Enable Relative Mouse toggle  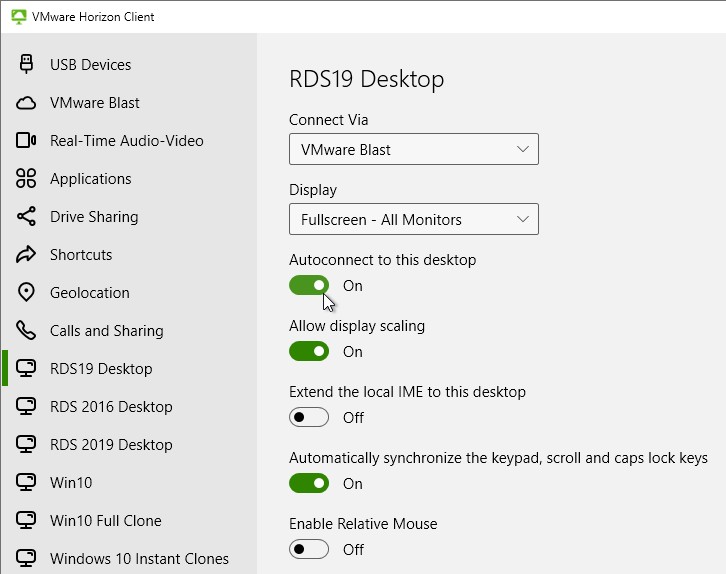click(309, 549)
